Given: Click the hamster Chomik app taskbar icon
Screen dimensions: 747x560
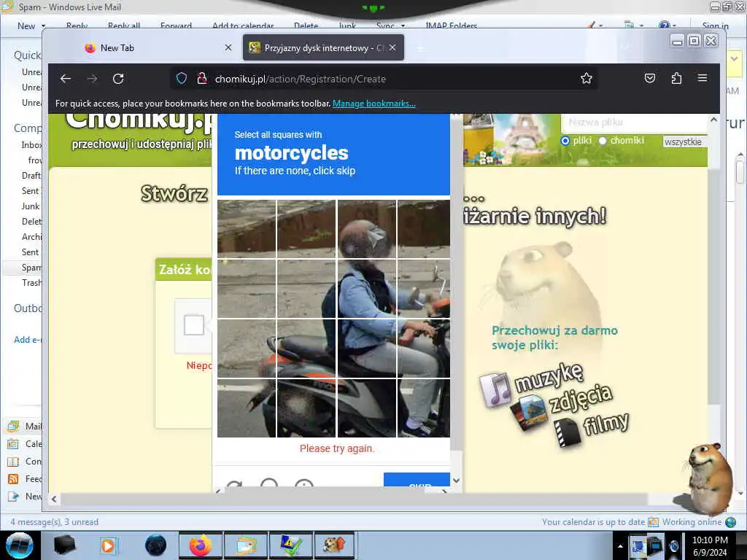Looking at the screenshot, I should pyautogui.click(x=334, y=545).
